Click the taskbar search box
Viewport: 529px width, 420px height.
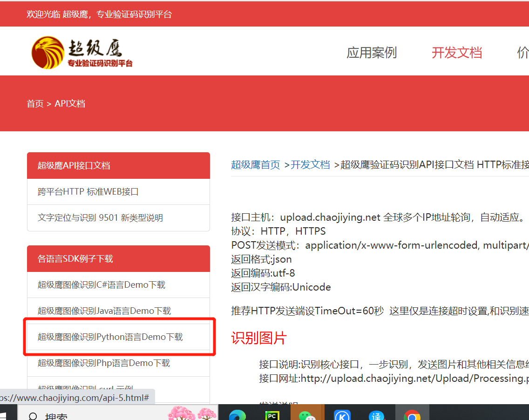pyautogui.click(x=117, y=413)
